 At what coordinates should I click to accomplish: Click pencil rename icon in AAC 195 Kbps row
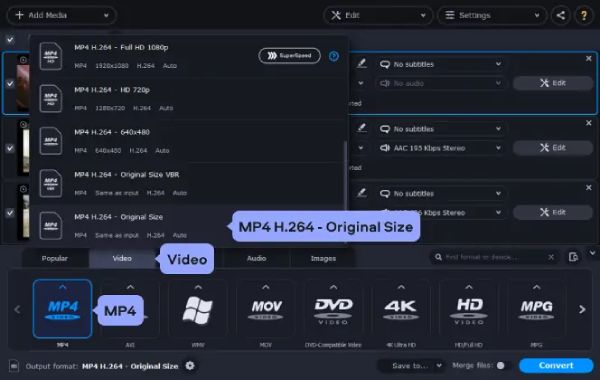pyautogui.click(x=362, y=128)
